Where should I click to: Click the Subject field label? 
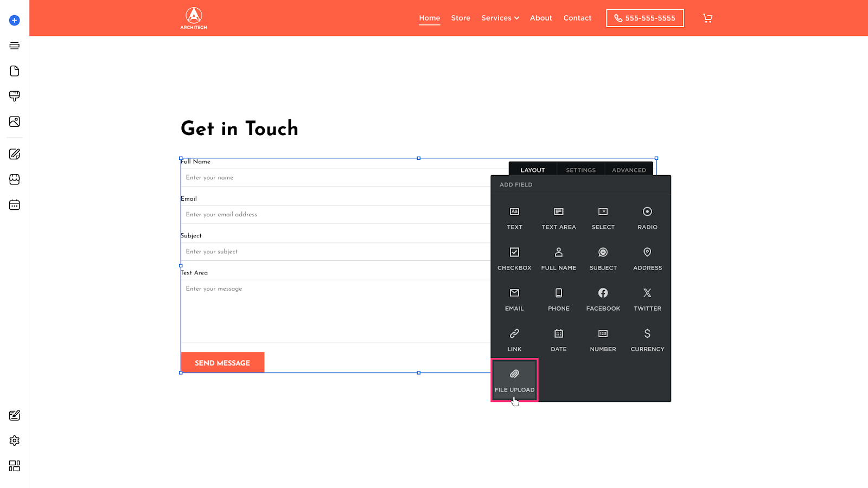[191, 236]
